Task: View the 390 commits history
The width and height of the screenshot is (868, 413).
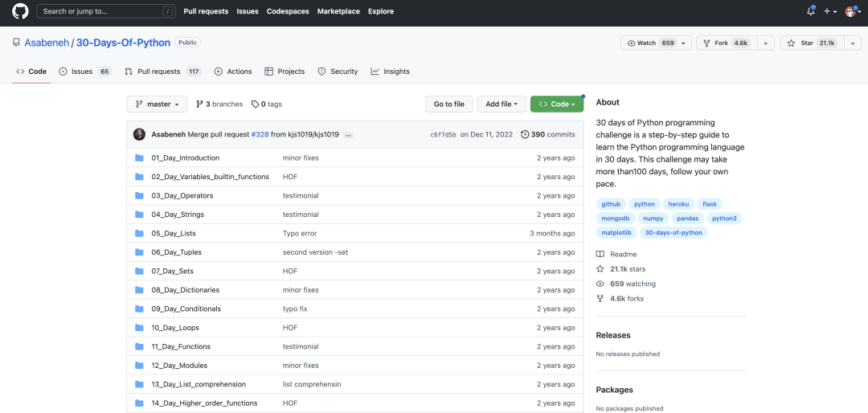Action: 548,134
